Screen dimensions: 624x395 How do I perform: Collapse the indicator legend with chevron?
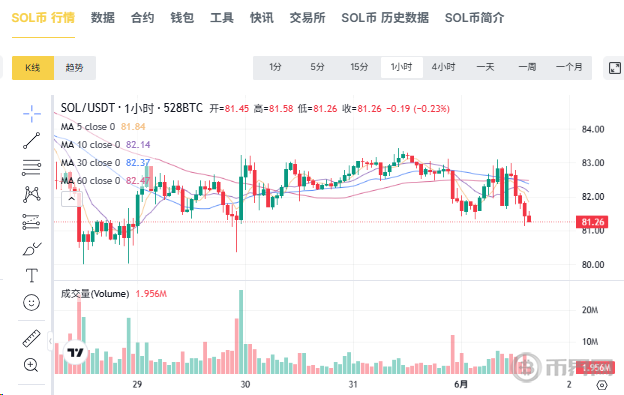(72, 199)
